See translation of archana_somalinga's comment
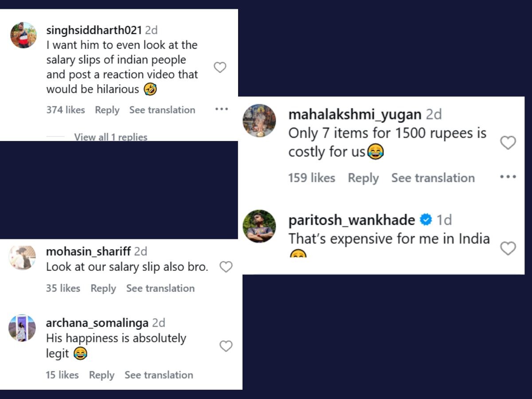Screen dimensions: 532x399 pos(159,375)
